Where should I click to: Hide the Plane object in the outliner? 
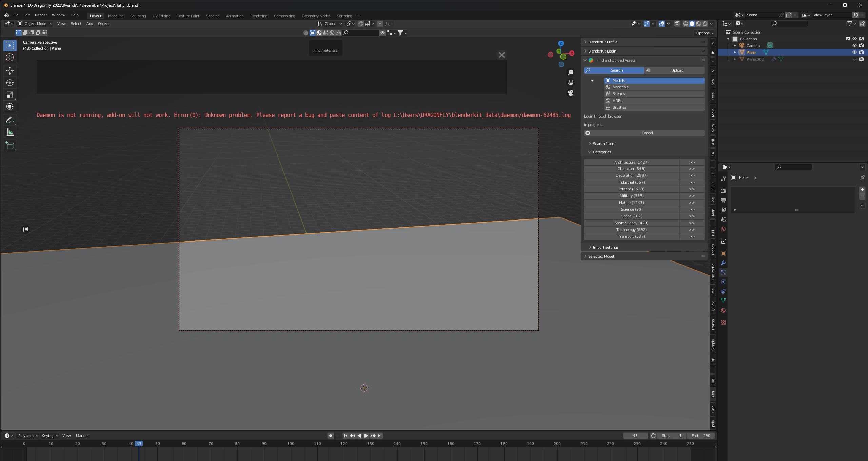[x=854, y=52]
